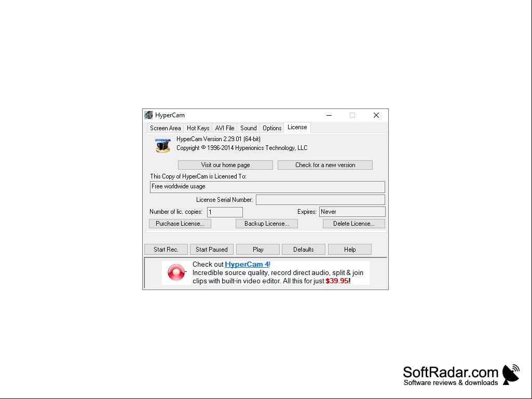Switch to the Screen Area tab
The width and height of the screenshot is (532, 399).
click(x=165, y=128)
